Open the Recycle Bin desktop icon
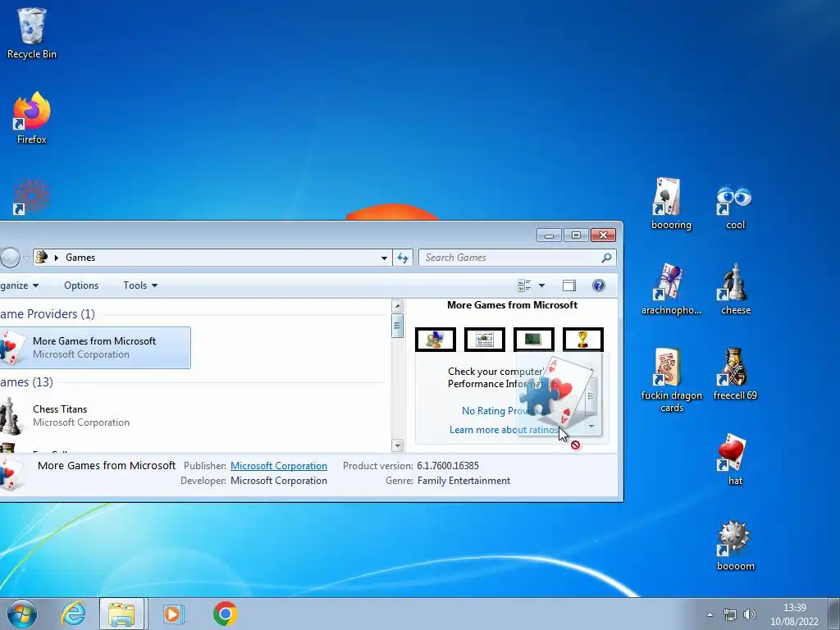840x630 pixels. (x=32, y=33)
